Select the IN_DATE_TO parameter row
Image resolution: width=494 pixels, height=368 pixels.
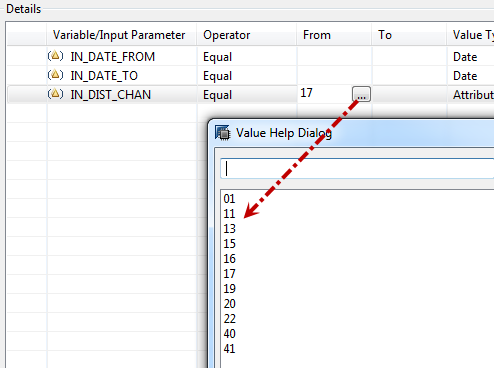(251, 75)
